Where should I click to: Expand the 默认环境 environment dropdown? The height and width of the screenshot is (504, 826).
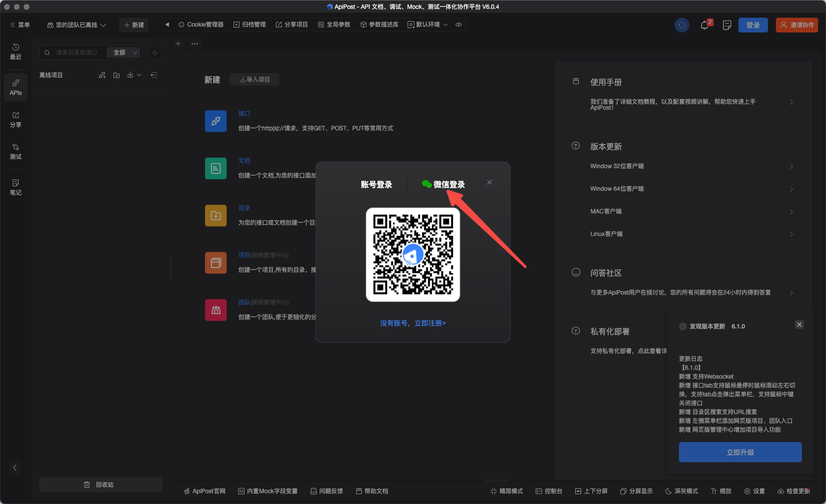(428, 25)
